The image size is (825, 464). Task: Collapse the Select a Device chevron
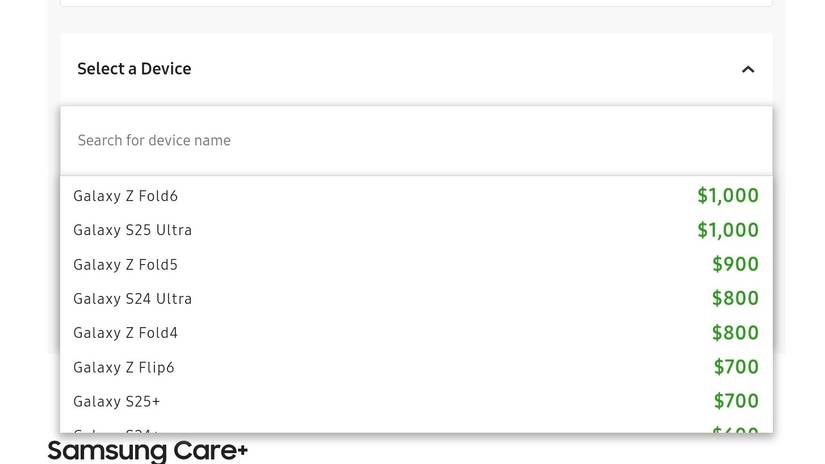pyautogui.click(x=748, y=69)
